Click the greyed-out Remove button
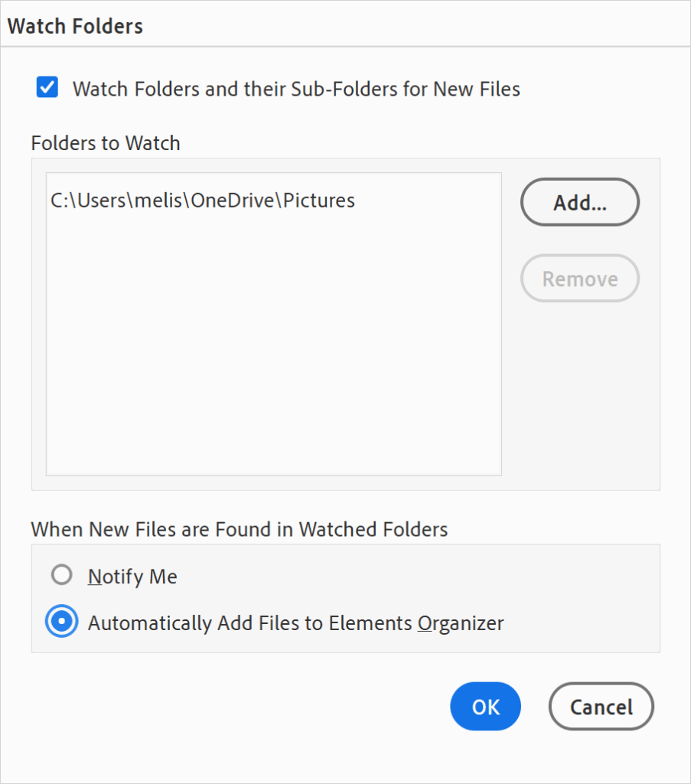 click(x=579, y=279)
